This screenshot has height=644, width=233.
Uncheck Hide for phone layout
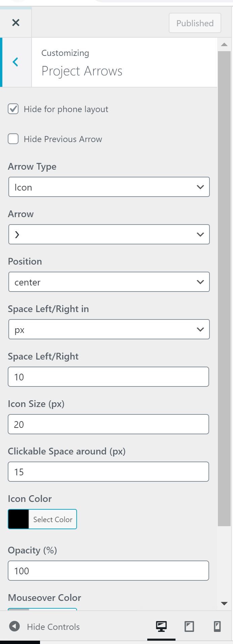coord(13,109)
